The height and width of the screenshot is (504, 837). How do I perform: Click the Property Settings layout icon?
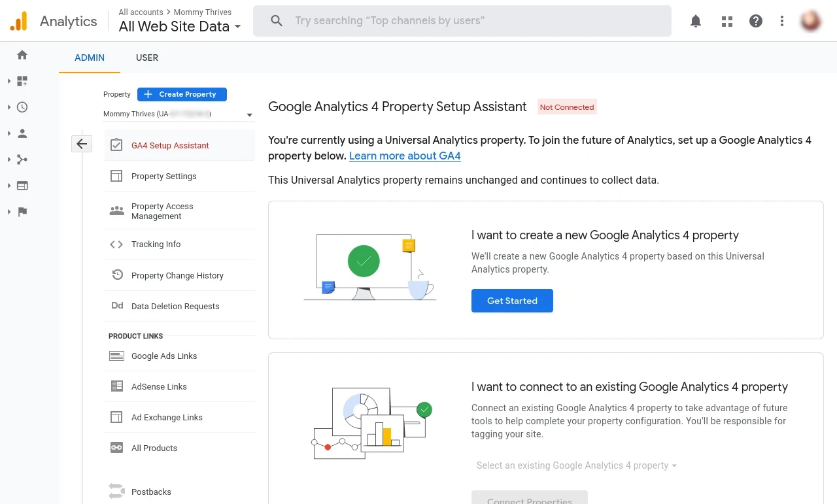point(116,176)
